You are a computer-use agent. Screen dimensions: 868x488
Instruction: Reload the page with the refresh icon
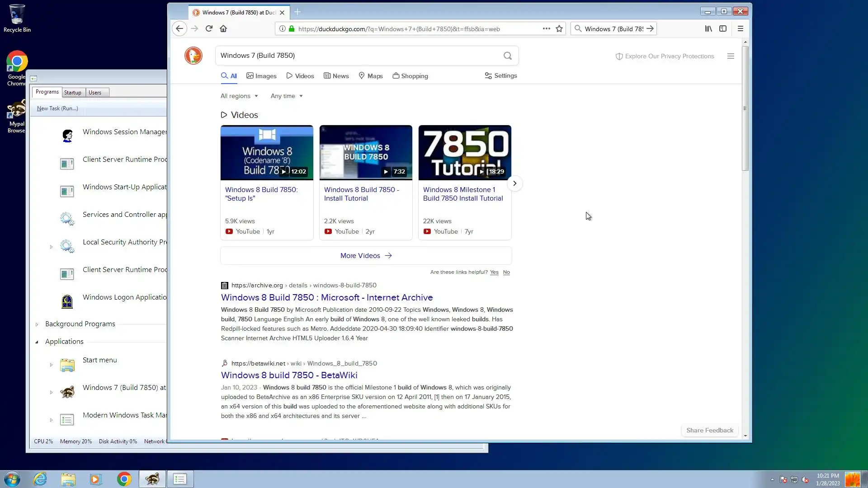click(209, 28)
